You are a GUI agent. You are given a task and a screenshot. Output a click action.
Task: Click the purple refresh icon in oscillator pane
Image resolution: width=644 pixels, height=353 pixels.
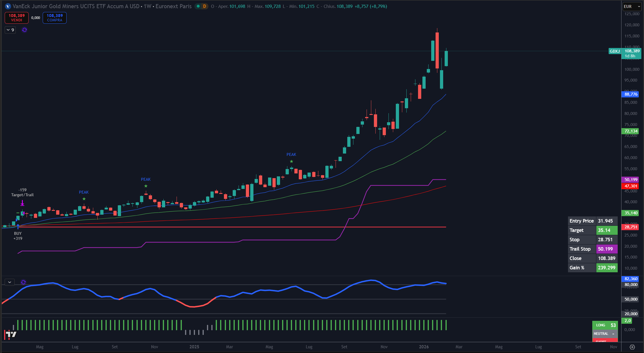tap(23, 282)
